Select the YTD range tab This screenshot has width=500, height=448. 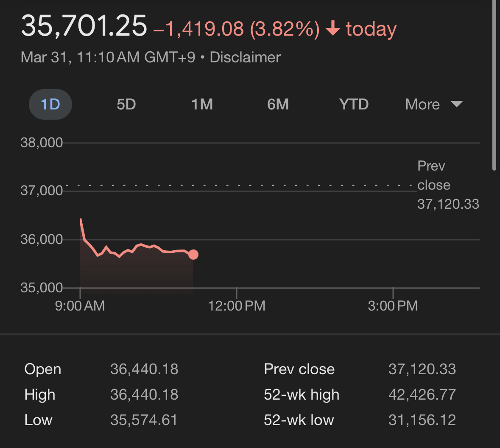[354, 104]
